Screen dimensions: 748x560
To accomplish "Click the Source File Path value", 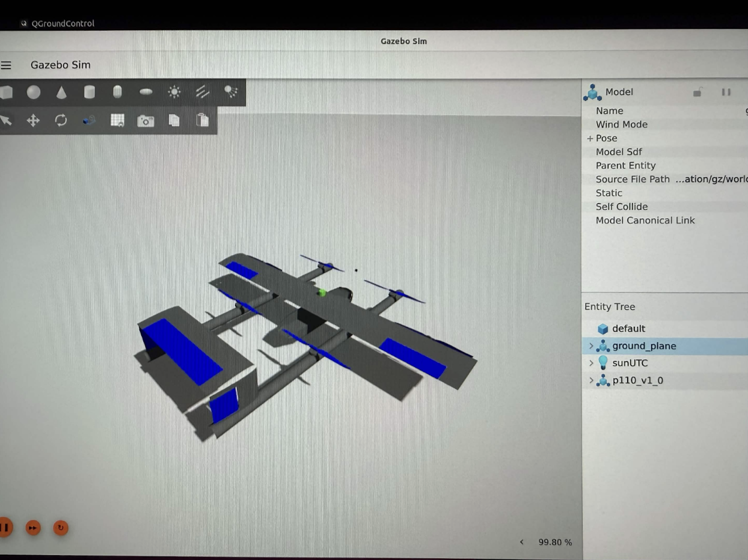I will [x=711, y=179].
